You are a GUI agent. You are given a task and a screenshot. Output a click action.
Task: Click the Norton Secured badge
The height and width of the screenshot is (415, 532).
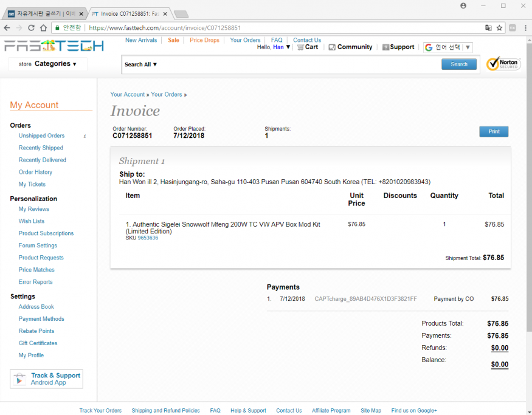tap(503, 64)
